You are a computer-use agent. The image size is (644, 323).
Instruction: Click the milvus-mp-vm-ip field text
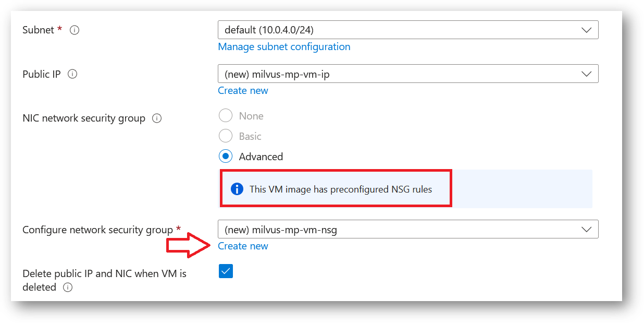click(277, 74)
